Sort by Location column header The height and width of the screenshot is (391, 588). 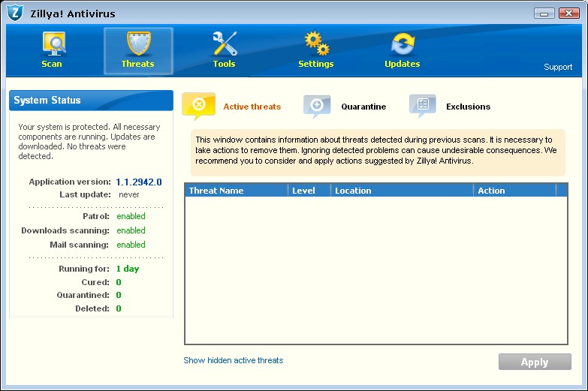(402, 191)
